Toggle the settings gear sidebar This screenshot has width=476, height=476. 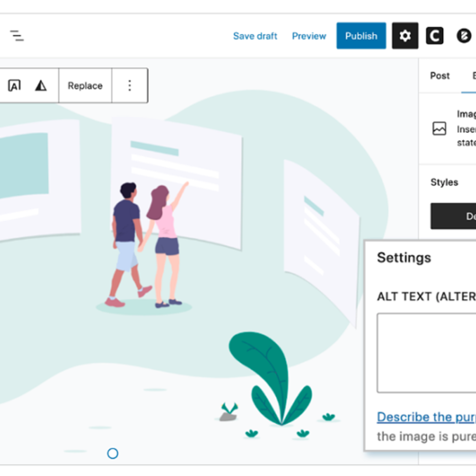pos(405,36)
